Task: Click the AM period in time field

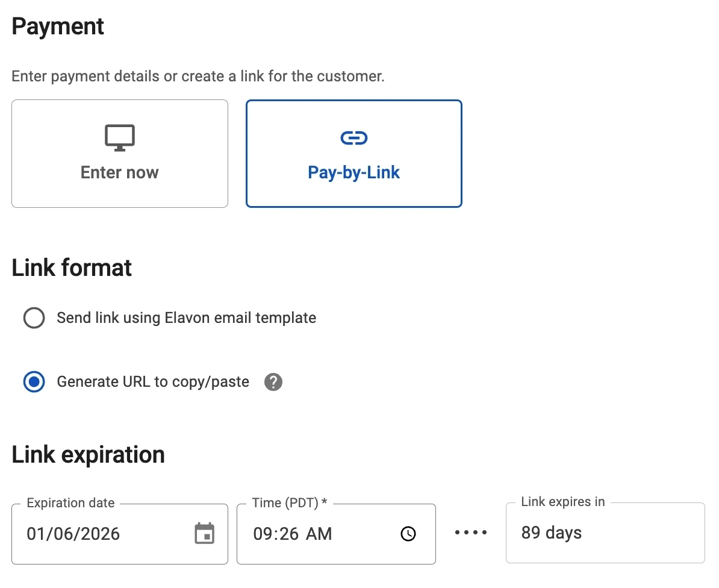Action: pyautogui.click(x=319, y=534)
